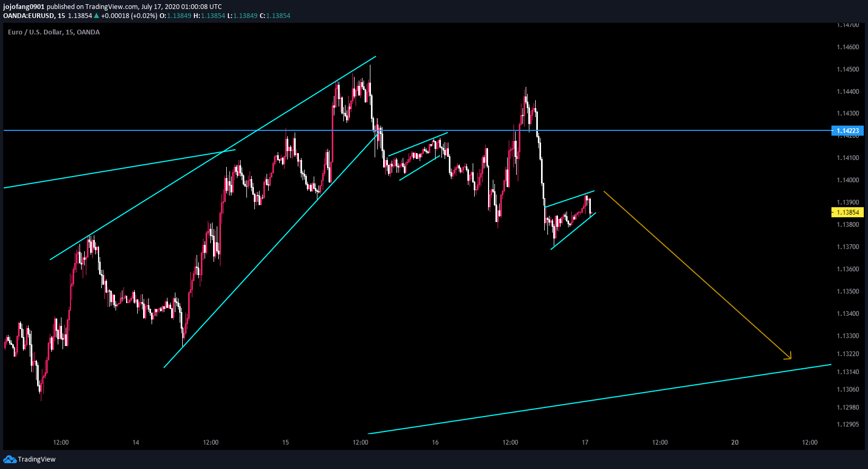Select the orange downward projection arrow
The height and width of the screenshot is (469, 868).
click(697, 276)
